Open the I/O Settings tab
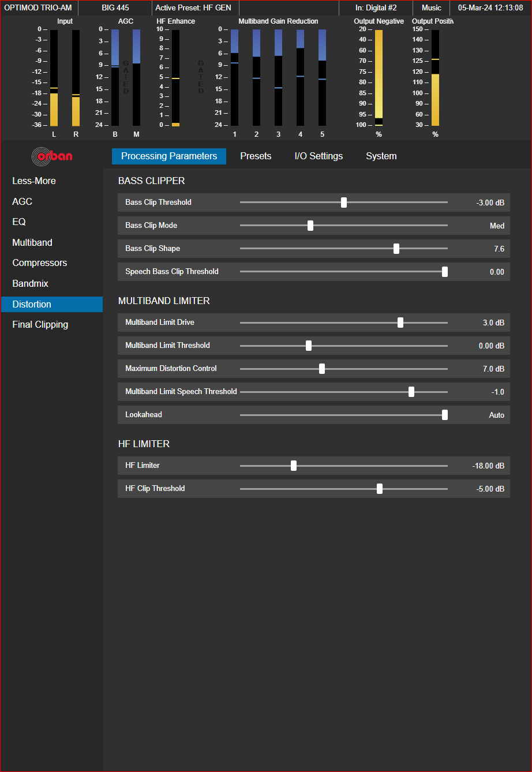 318,156
